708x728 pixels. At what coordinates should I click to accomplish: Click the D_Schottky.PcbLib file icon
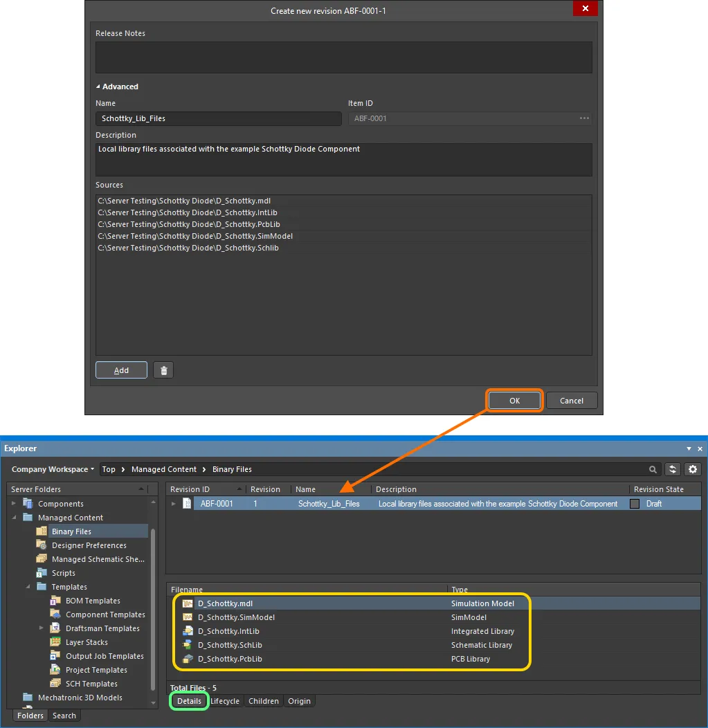(x=188, y=659)
